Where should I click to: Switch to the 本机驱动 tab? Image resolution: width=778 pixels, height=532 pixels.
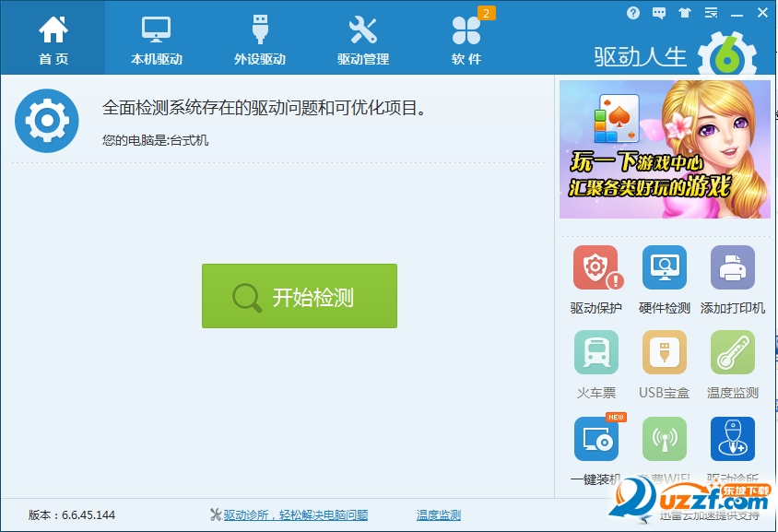coord(156,37)
